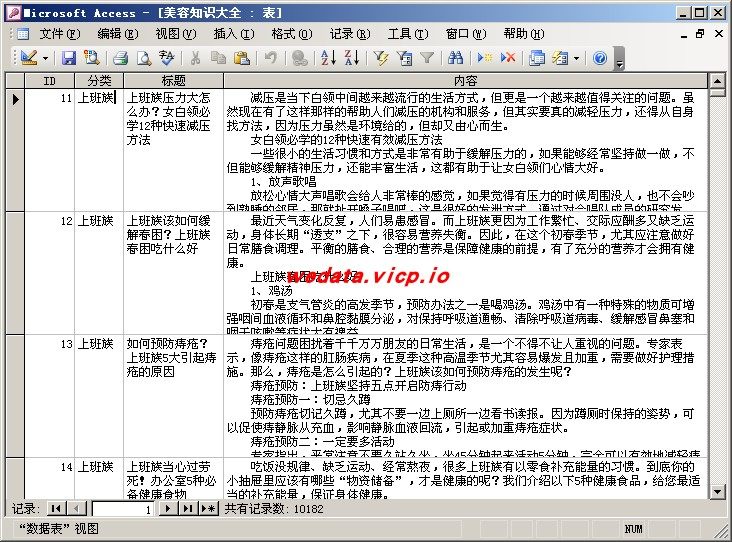
Task: Open the 视图(V) menu
Action: pyautogui.click(x=176, y=34)
